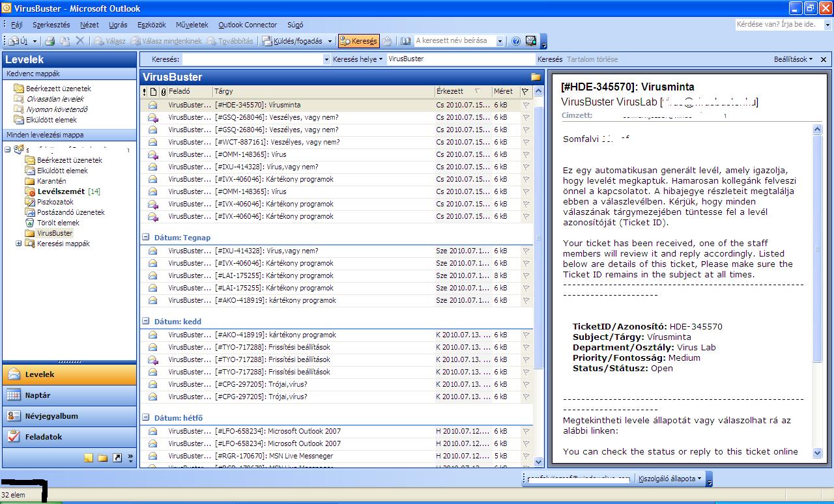834x504 pixels.
Task: Click the Shortcuts arrow icon in navigation pane
Action: tap(117, 458)
